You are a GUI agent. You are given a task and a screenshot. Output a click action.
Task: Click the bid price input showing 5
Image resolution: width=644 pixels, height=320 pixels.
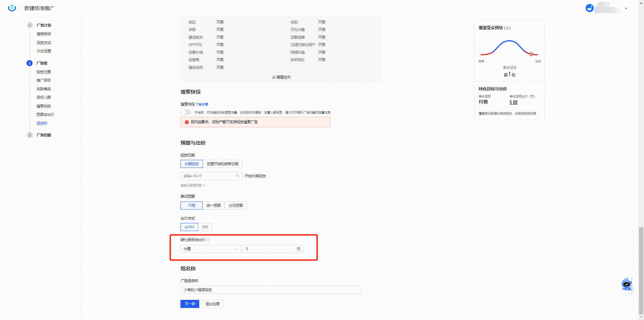pos(273,249)
